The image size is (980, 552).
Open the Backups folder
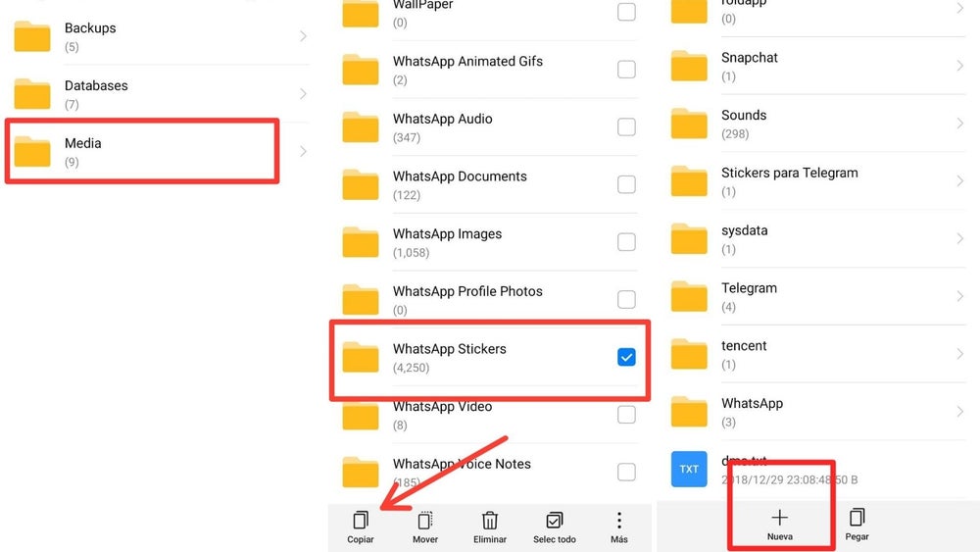pos(90,36)
